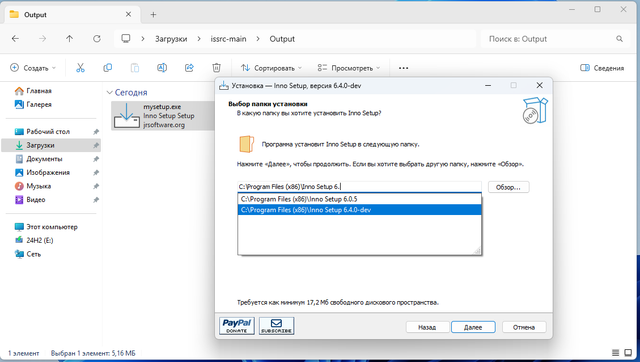Click the search magnifier icon
The height and width of the screenshot is (362, 640).
620,39
